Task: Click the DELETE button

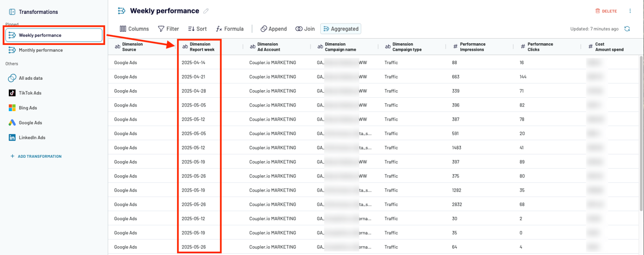Action: (606, 11)
